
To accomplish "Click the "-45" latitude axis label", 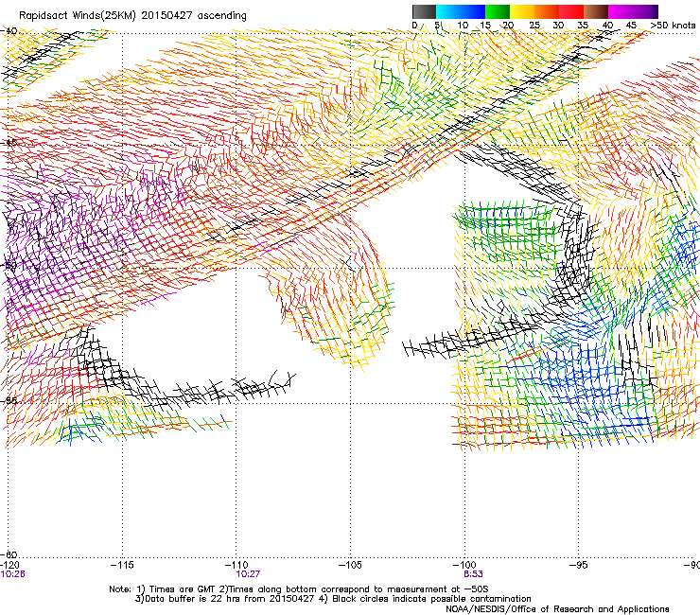I will point(9,143).
